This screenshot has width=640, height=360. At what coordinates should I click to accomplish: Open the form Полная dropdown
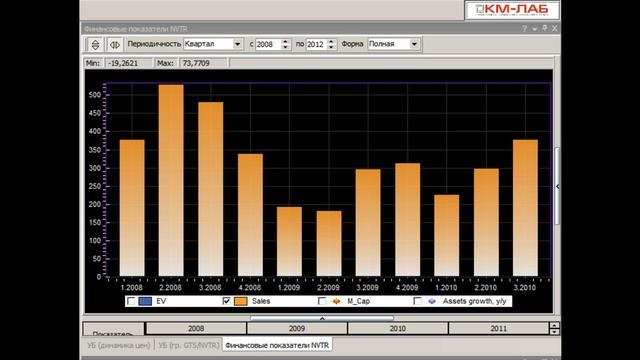tap(414, 44)
